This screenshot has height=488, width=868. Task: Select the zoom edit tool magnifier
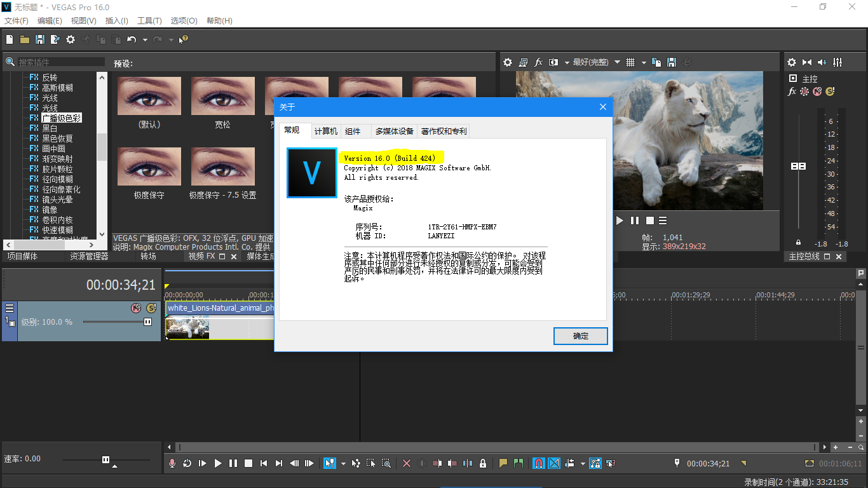coord(386,463)
